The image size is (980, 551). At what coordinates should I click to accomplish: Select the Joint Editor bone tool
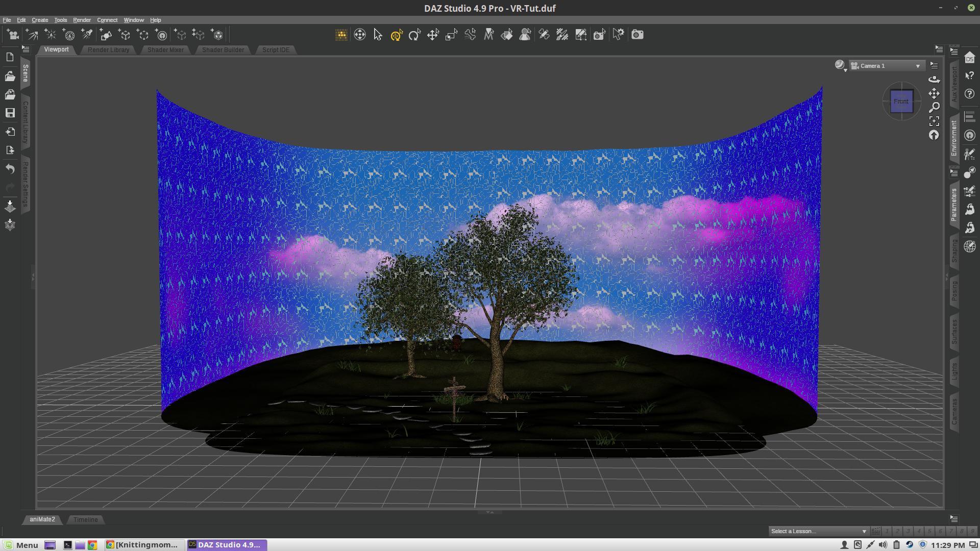coord(470,35)
